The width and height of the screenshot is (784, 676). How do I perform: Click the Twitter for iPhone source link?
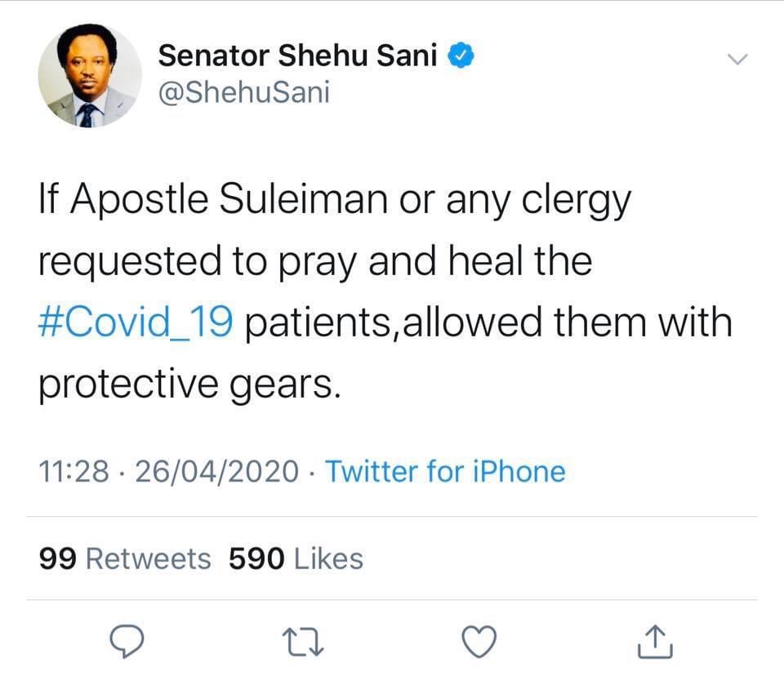coord(445,471)
